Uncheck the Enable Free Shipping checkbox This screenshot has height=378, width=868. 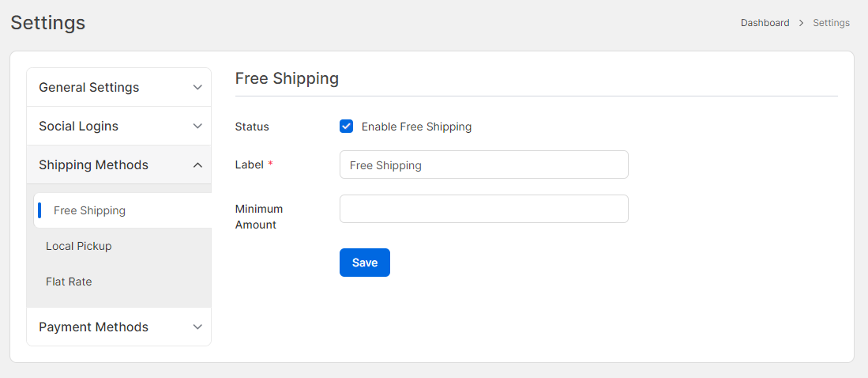click(x=347, y=127)
